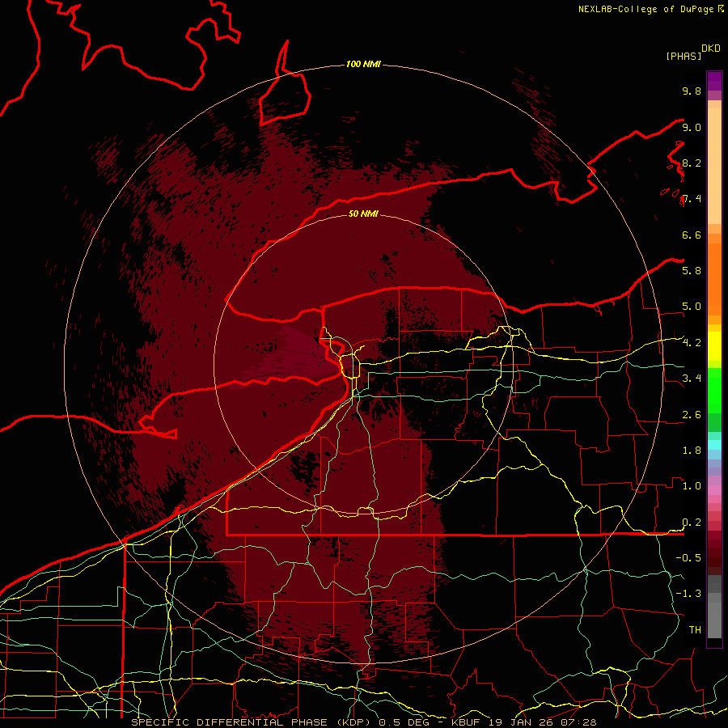Click the SPECIFIC DIFFERENTIAL PHASE caption text
Viewport: 728px width, 728px height.
[x=230, y=722]
